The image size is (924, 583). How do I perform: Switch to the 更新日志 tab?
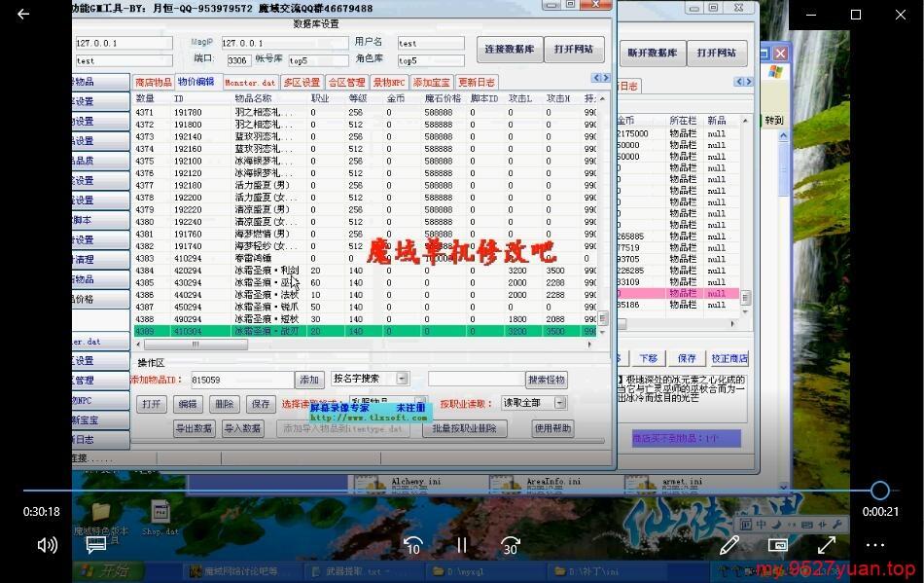click(x=477, y=83)
